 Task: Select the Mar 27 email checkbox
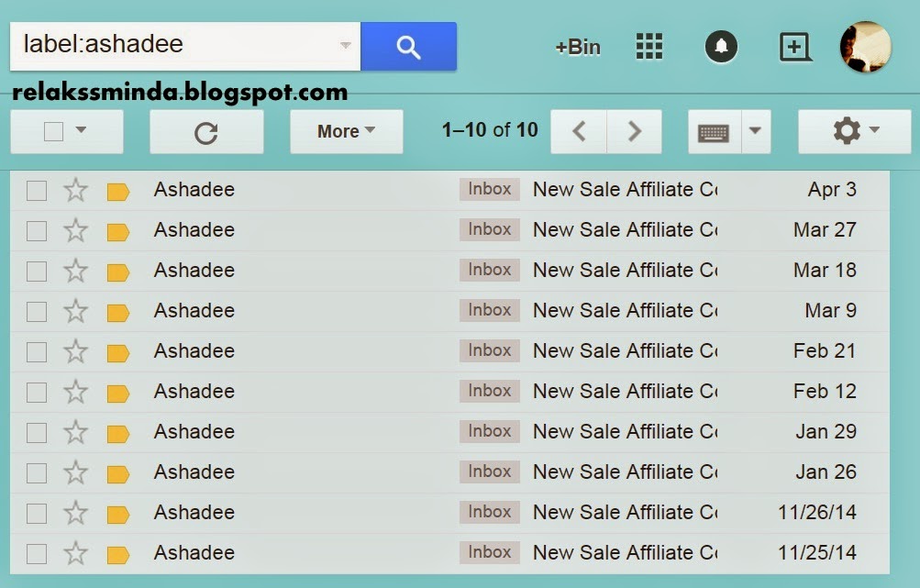pos(37,231)
